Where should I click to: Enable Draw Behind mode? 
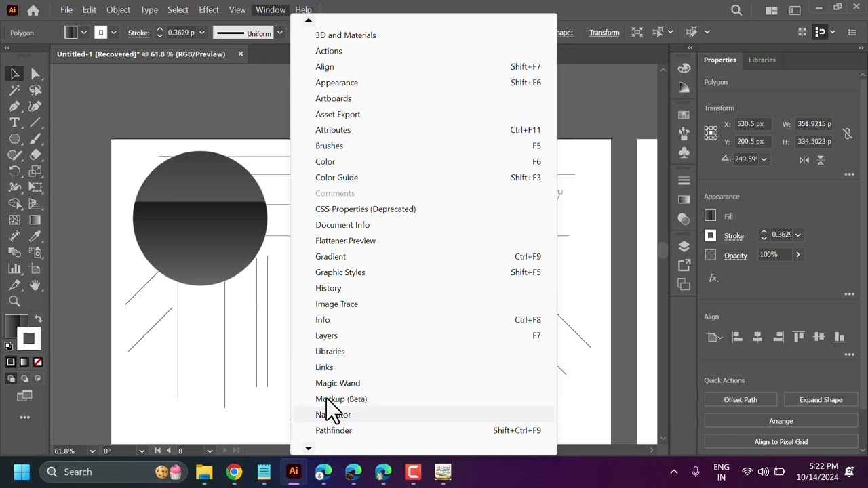pyautogui.click(x=24, y=378)
